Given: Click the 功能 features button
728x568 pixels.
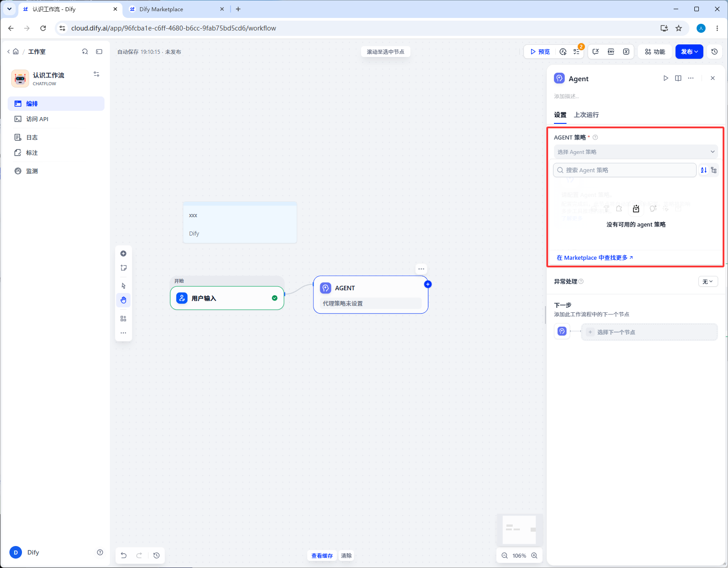Looking at the screenshot, I should point(655,52).
